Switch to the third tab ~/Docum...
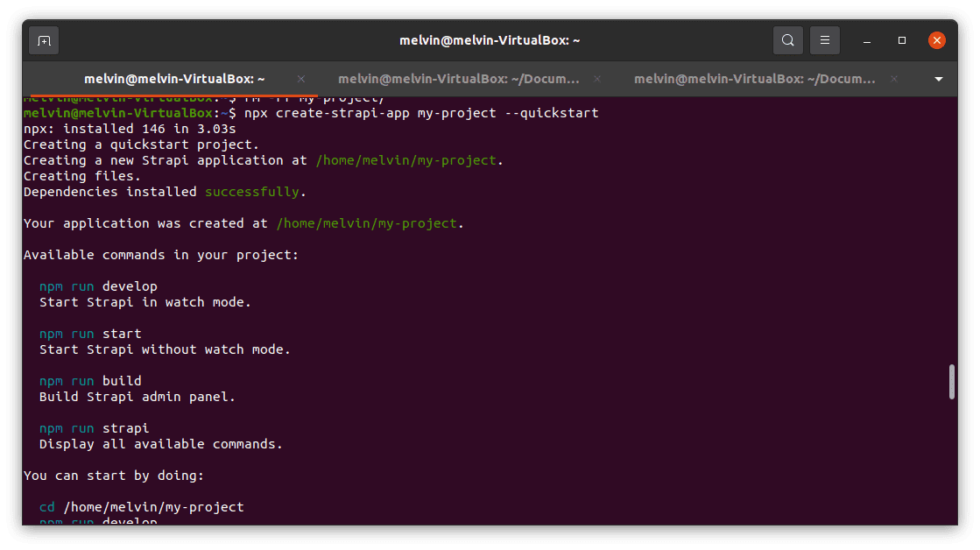 click(x=754, y=79)
